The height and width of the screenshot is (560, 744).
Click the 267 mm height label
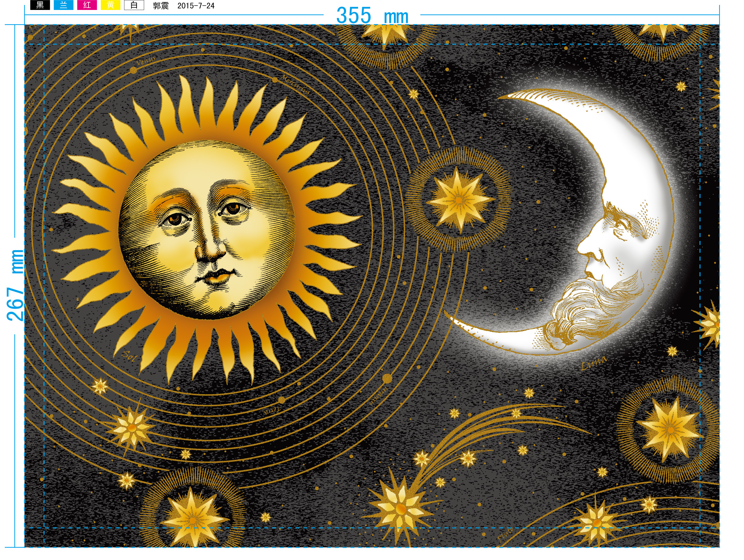coord(16,285)
